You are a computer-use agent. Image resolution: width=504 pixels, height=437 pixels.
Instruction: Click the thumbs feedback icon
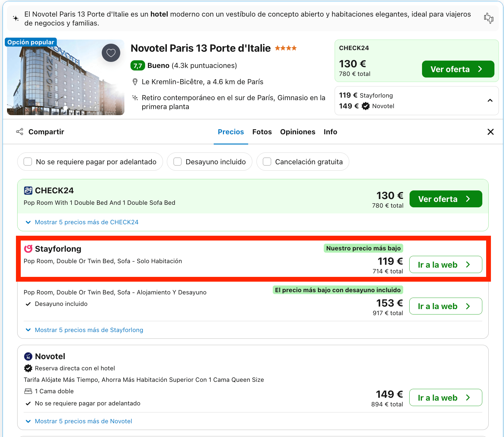[488, 18]
